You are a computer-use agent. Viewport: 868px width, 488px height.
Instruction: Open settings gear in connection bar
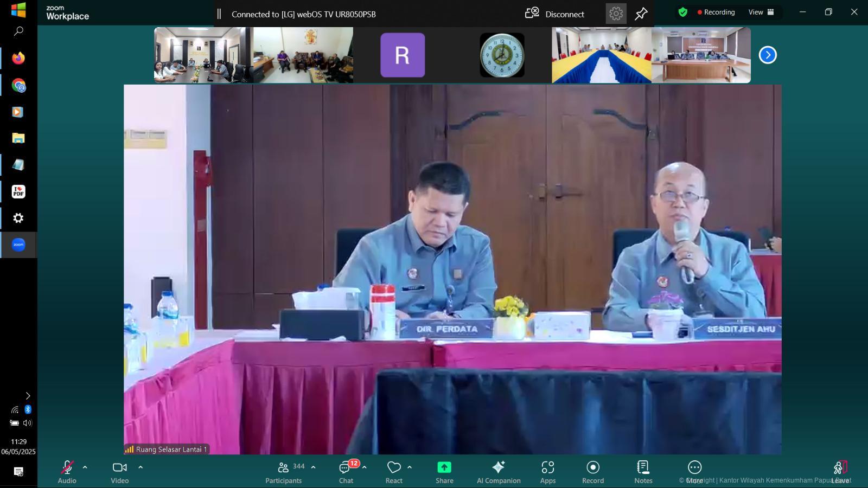(x=616, y=14)
